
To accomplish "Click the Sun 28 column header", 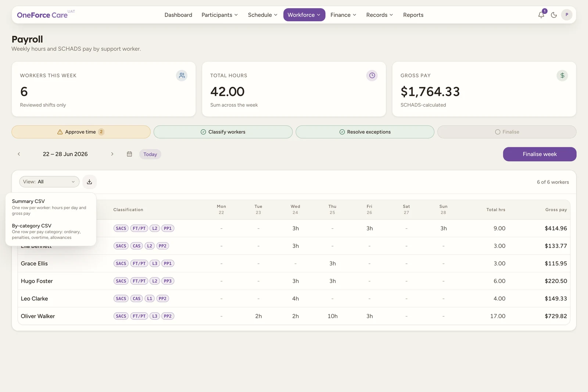I will click(x=443, y=209).
